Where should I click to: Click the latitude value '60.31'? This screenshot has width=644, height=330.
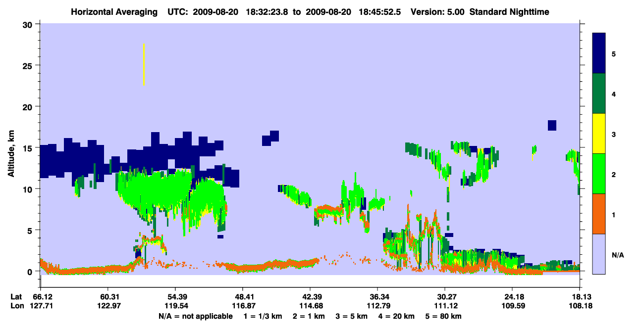(x=107, y=297)
